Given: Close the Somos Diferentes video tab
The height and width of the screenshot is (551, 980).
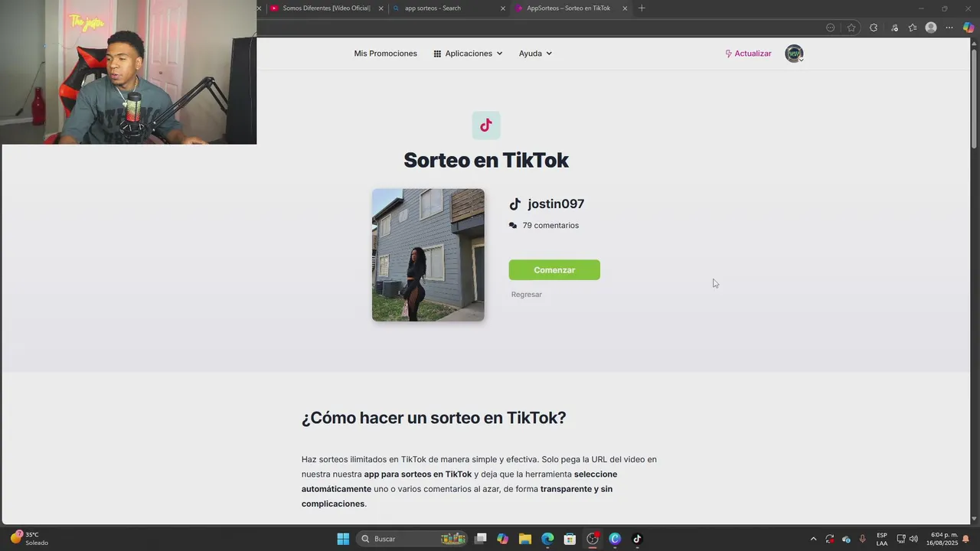Looking at the screenshot, I should tap(381, 8).
